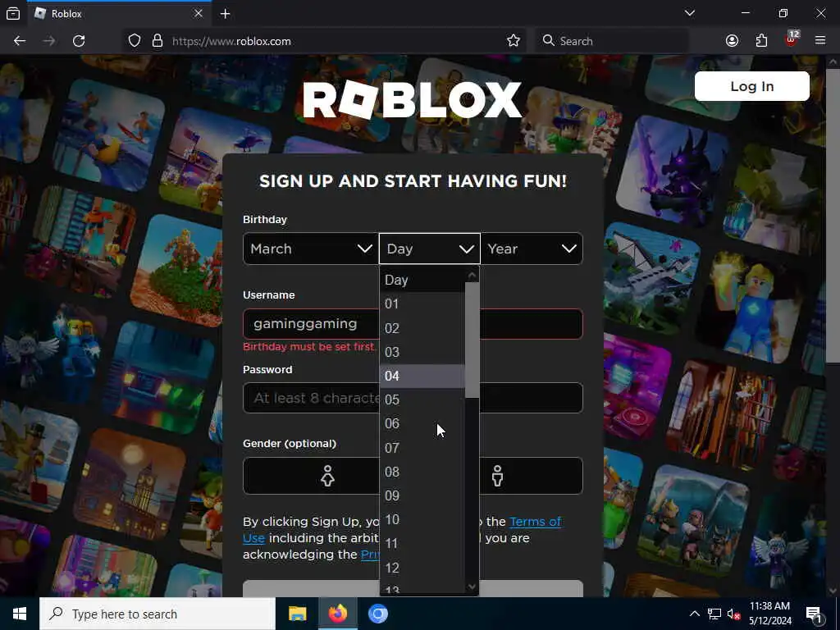Click the padlock site info icon
840x630 pixels.
[157, 41]
